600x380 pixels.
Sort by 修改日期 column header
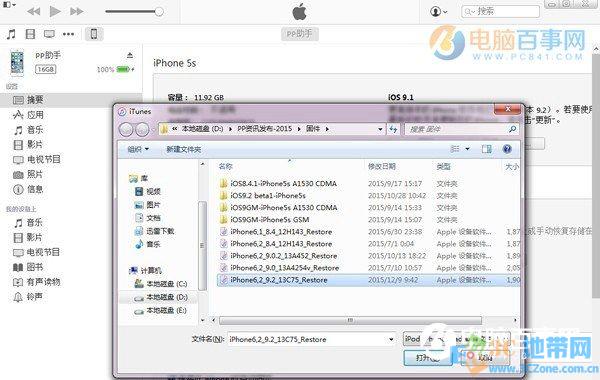(382, 166)
